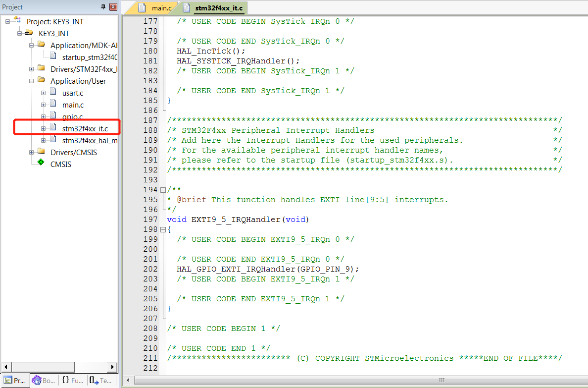Select the CMSIS component item
This screenshot has width=588, height=388.
[61, 164]
